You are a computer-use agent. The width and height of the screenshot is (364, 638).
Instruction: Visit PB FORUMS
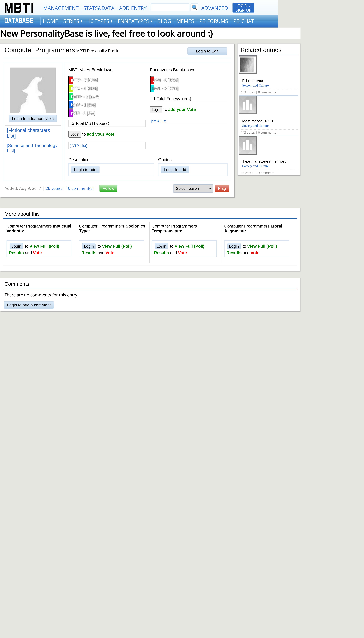pyautogui.click(x=213, y=21)
